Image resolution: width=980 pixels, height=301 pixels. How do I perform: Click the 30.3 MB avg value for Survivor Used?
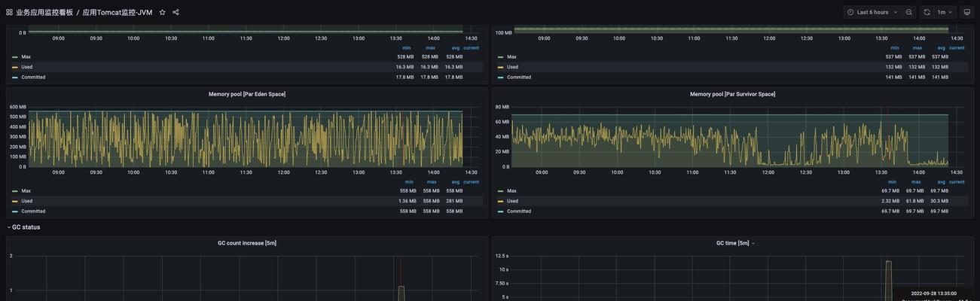click(939, 201)
